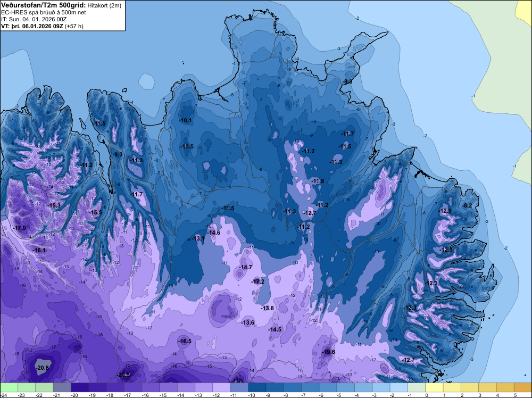The height and width of the screenshot is (398, 532).
Task: Select the -13.1 temperature reading
Action: coord(198,238)
